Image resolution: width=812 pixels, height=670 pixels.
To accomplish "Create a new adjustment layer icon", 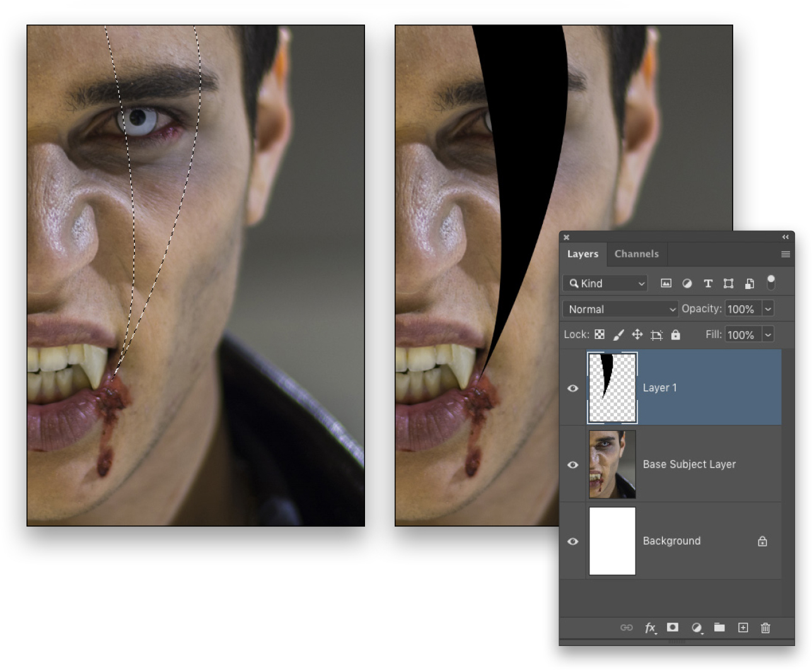I will tap(696, 628).
